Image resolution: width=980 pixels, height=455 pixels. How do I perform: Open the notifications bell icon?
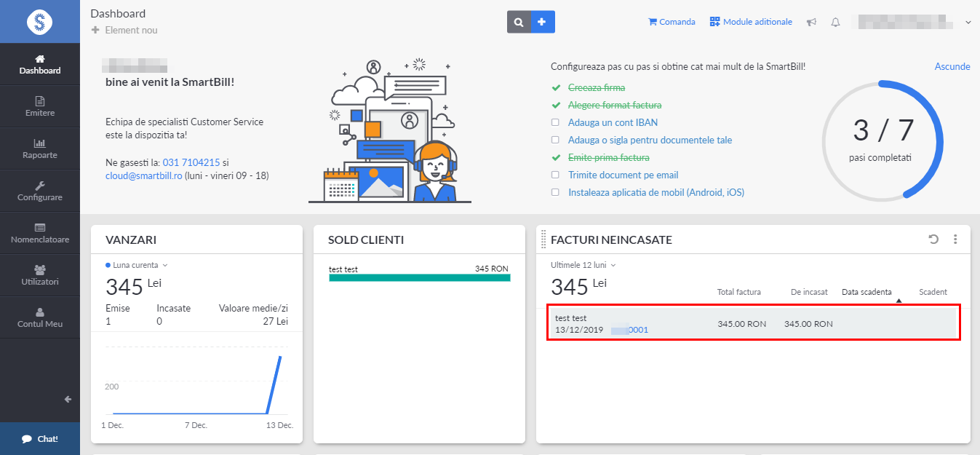(835, 23)
